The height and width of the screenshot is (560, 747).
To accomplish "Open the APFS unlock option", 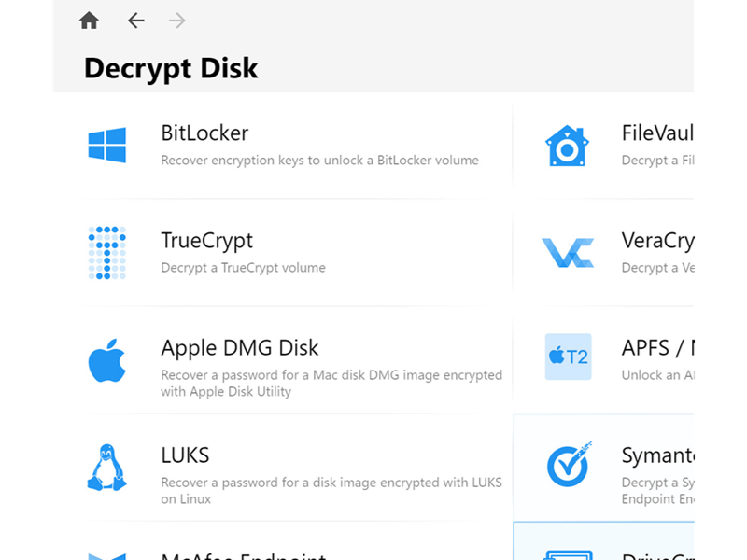I will tap(603, 360).
